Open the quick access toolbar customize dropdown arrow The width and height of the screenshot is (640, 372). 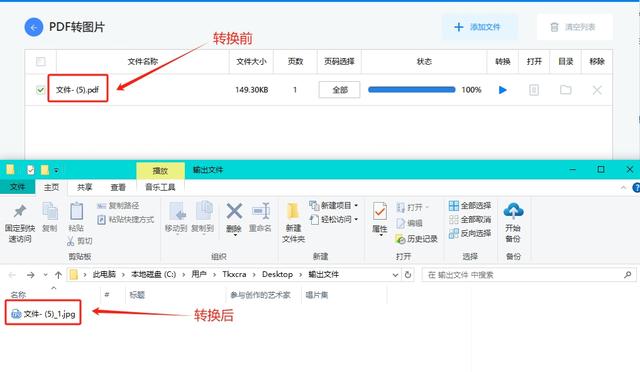pos(56,170)
